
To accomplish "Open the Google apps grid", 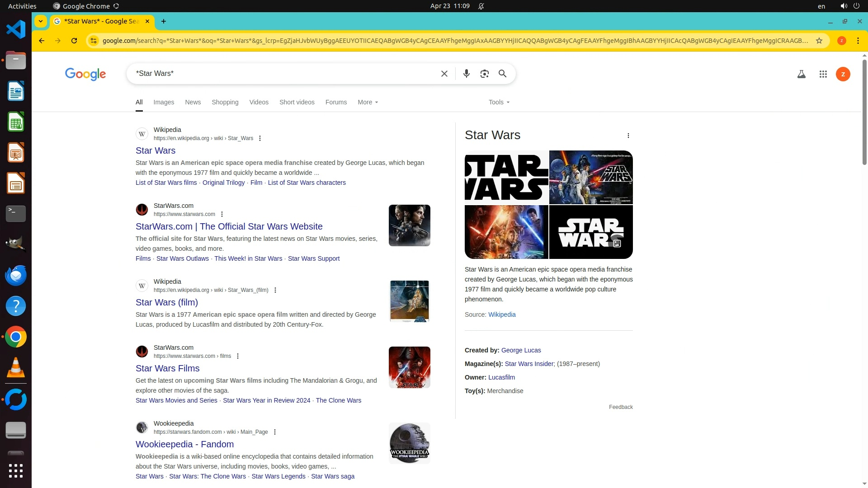I will (823, 74).
